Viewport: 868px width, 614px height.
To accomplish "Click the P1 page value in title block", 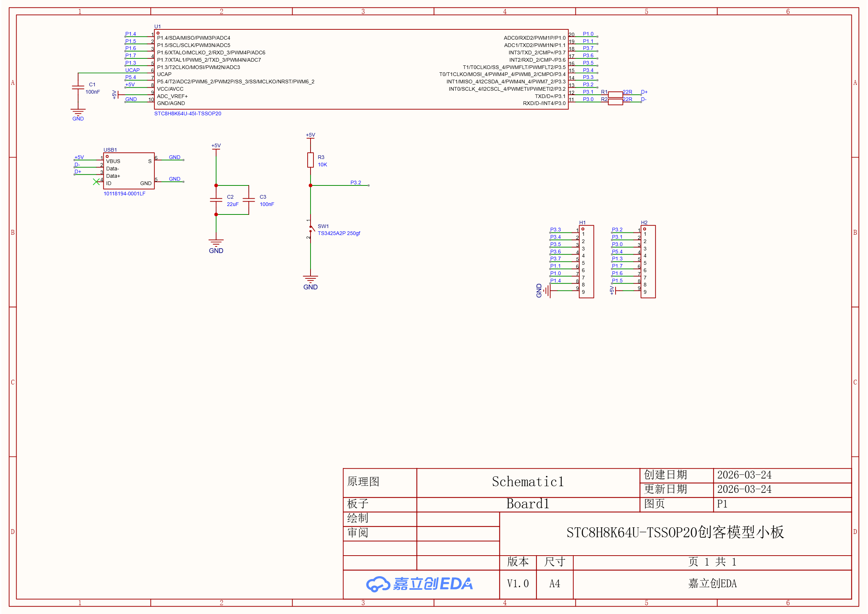I will point(722,504).
